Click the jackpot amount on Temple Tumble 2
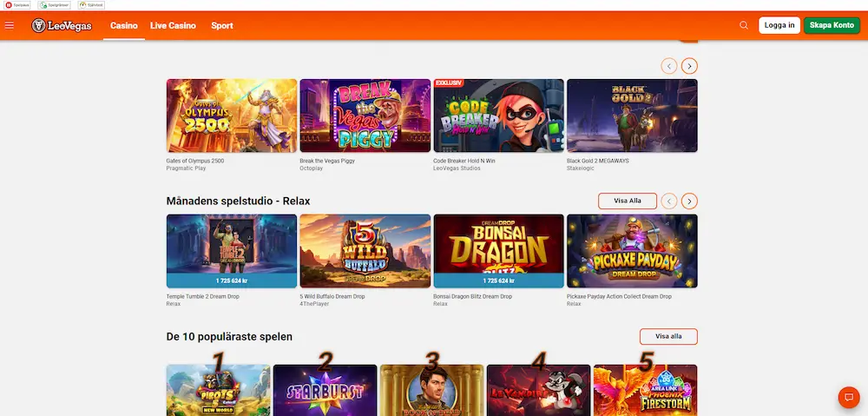This screenshot has height=416, width=868. coord(232,281)
